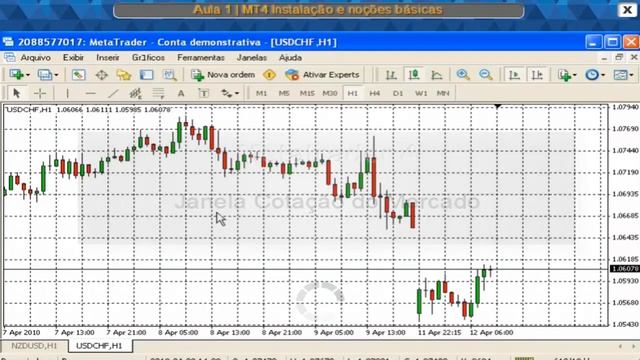Open the Data Window crosshair icon
The image size is (640, 360).
click(x=101, y=75)
